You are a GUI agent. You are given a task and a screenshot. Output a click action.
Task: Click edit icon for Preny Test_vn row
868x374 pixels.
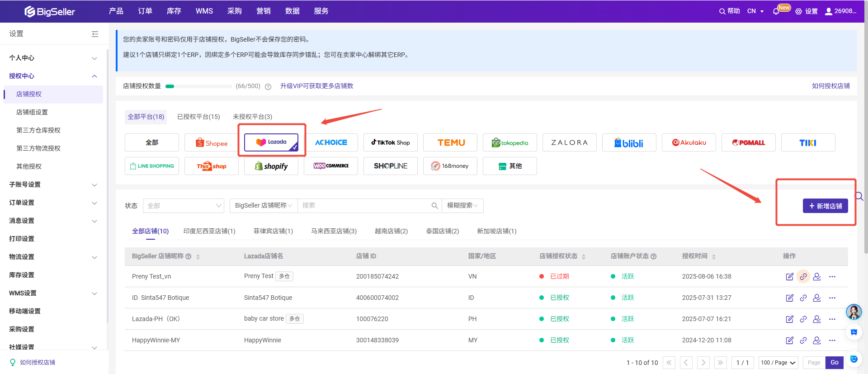[x=789, y=276]
